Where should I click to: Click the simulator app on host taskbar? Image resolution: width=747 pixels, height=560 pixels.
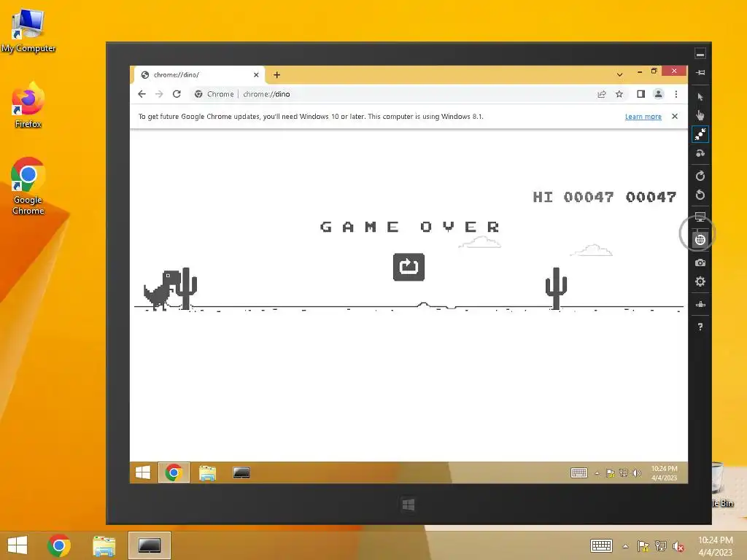pos(150,545)
